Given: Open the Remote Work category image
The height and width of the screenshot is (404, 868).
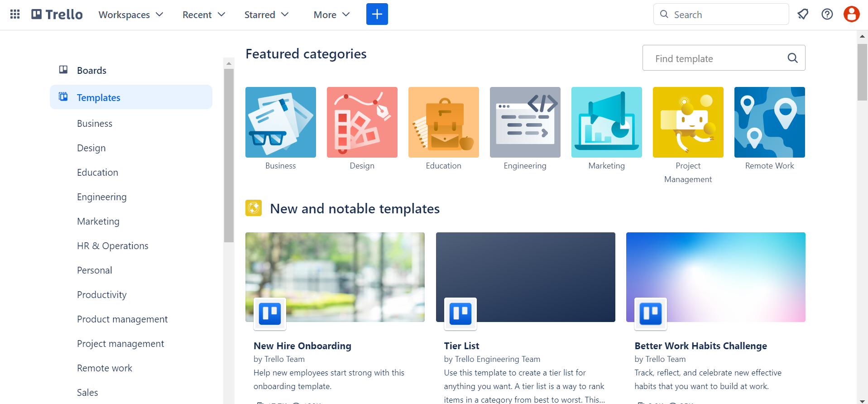Looking at the screenshot, I should (x=770, y=122).
